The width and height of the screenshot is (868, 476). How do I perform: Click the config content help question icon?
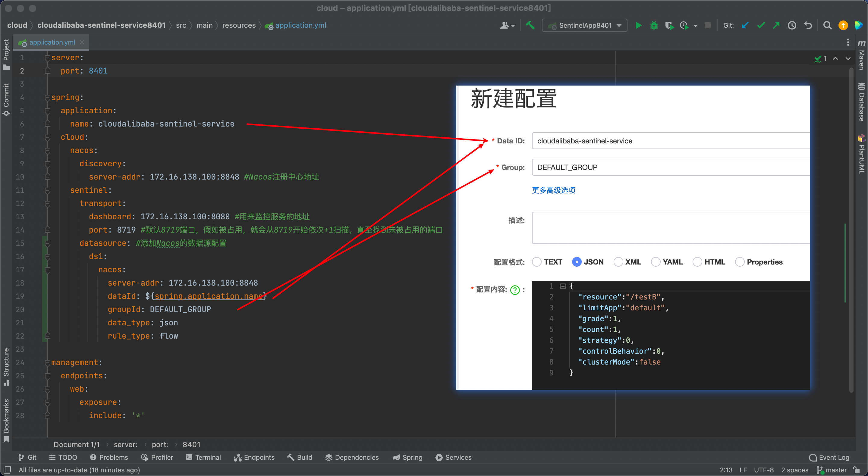click(x=514, y=290)
